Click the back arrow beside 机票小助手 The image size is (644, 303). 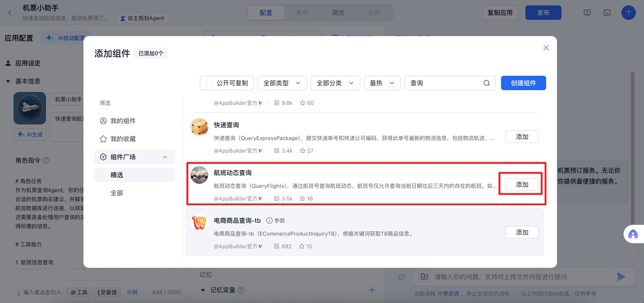[10, 12]
